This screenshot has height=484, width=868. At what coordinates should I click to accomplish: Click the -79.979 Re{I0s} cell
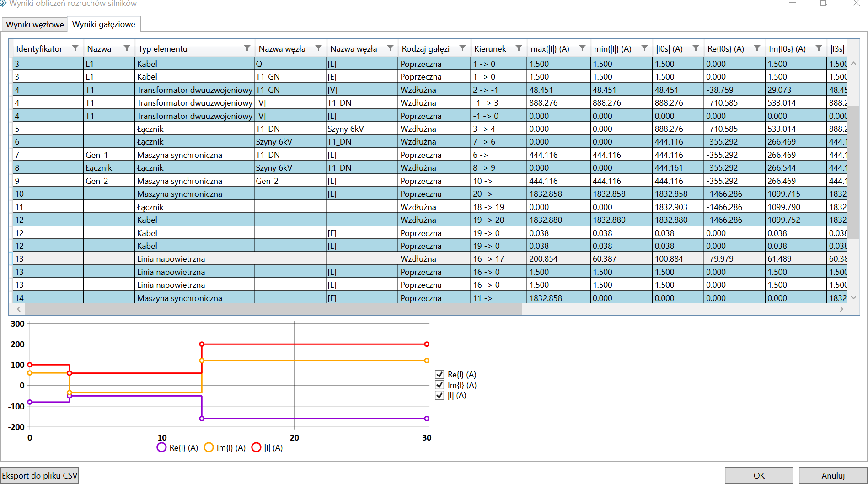[734, 259]
